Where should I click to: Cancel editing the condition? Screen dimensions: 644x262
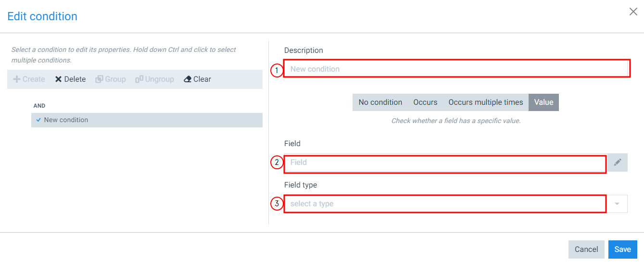click(586, 249)
